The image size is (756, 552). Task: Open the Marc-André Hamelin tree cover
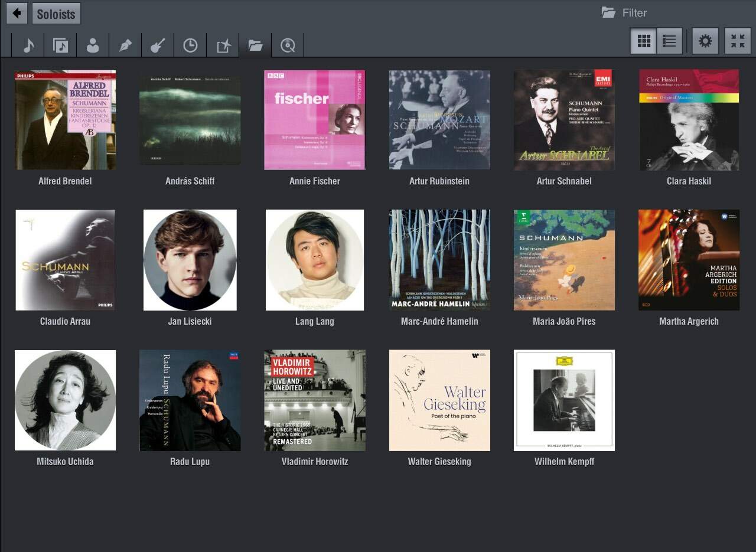click(x=439, y=260)
